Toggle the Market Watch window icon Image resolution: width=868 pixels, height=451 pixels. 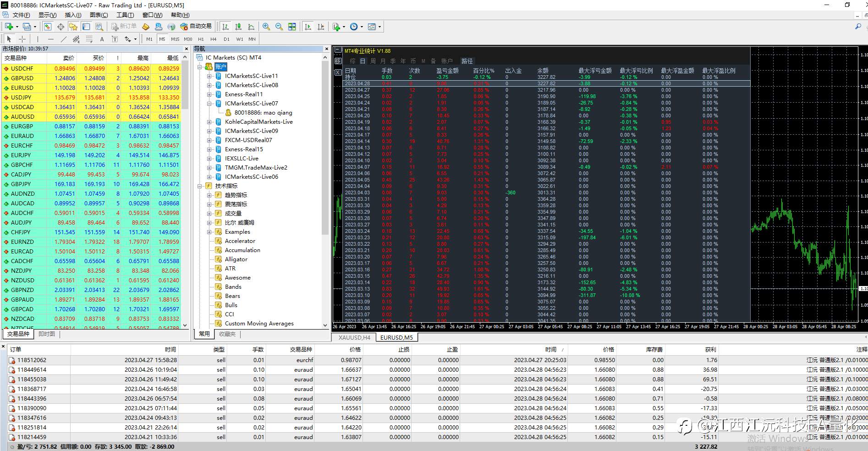(48, 27)
